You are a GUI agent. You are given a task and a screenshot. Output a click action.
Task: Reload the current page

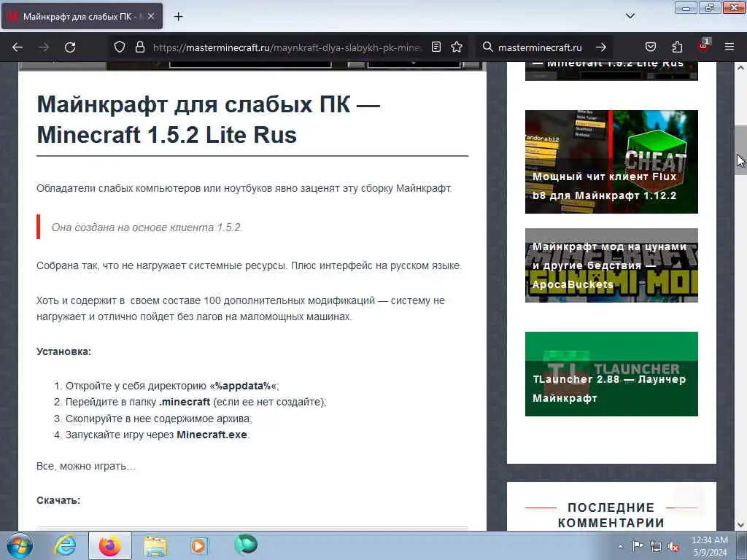(x=70, y=47)
